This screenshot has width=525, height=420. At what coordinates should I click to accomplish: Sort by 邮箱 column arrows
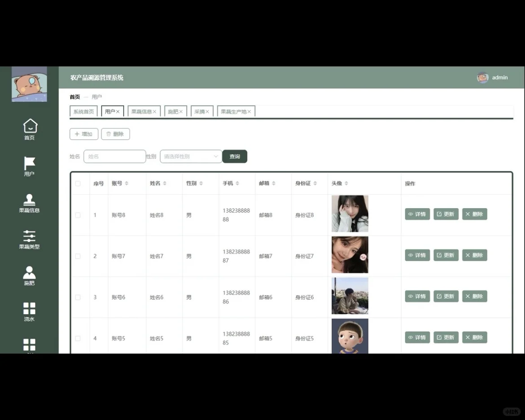coord(274,183)
